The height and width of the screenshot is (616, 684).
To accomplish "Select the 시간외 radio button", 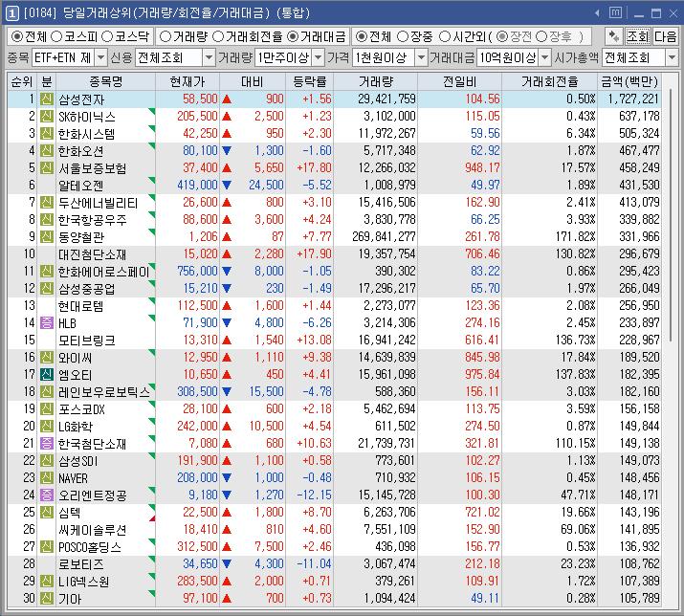I will tap(445, 36).
